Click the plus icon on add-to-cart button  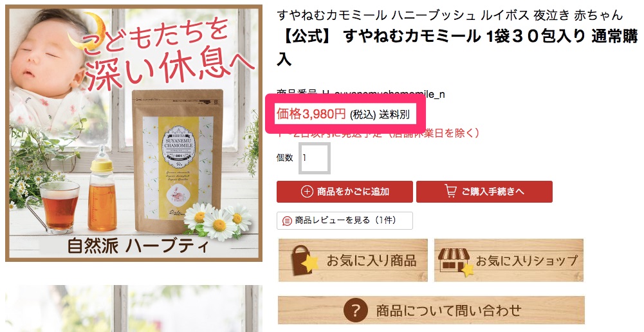click(307, 192)
